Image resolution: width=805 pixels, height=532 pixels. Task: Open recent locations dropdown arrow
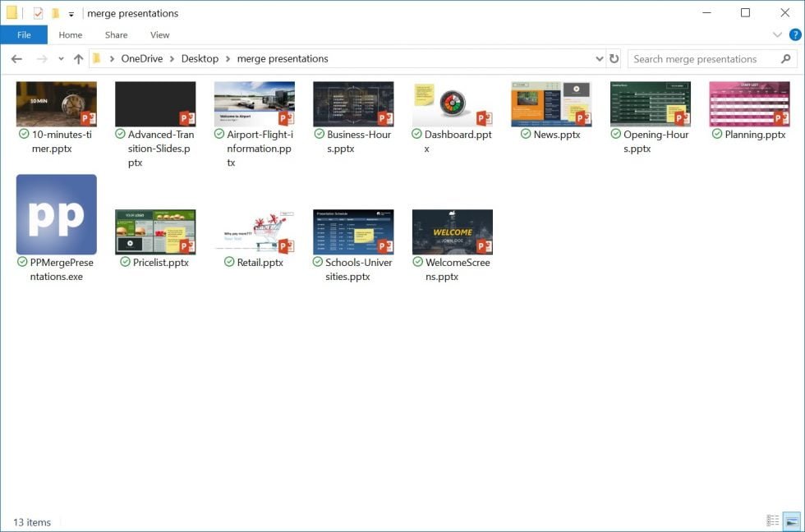click(61, 59)
